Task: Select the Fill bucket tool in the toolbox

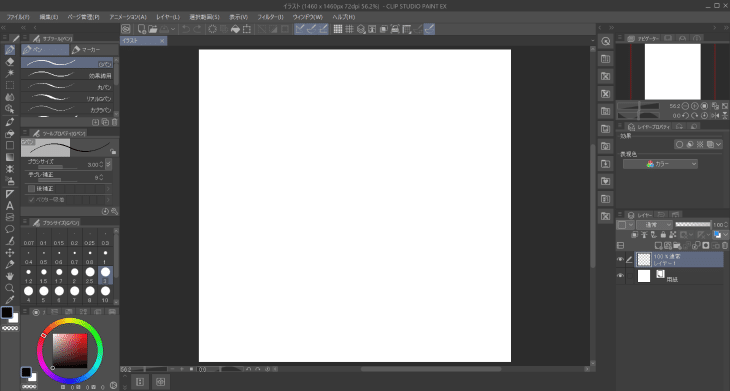Action: click(10, 134)
